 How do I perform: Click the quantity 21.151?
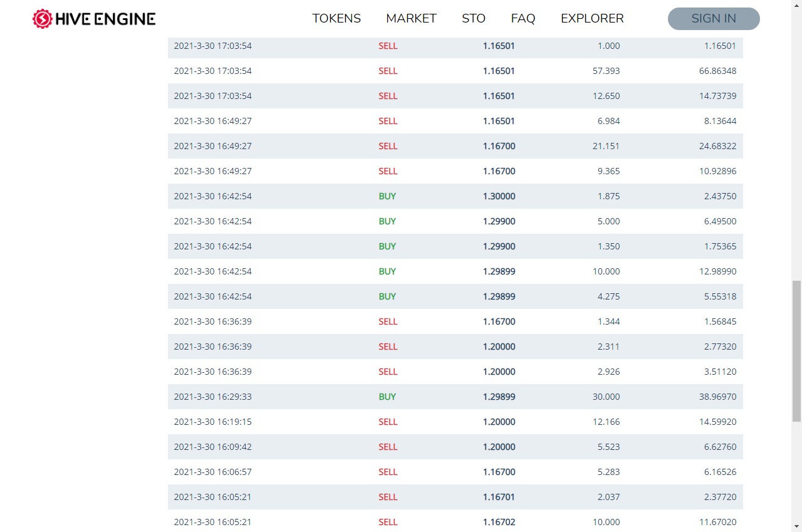point(606,146)
